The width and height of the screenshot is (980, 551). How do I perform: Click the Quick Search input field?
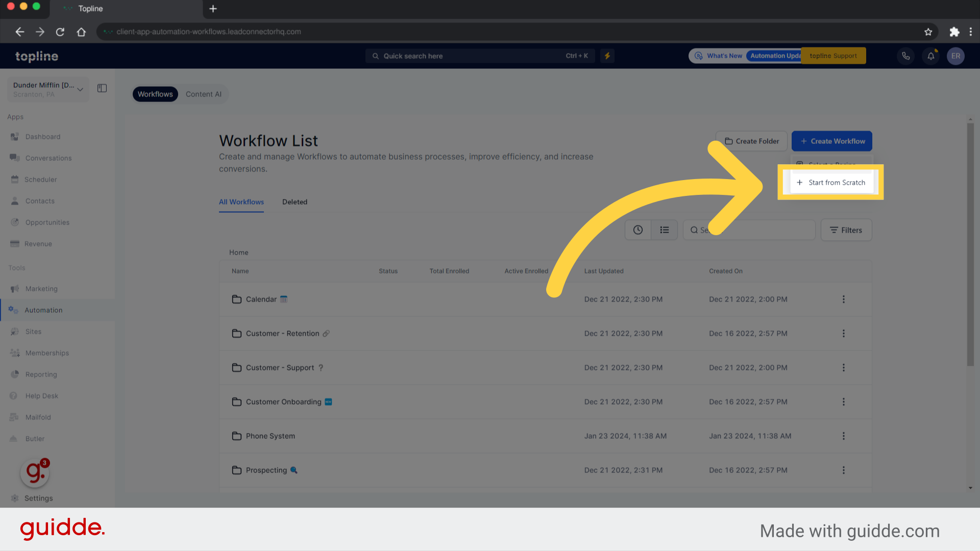(481, 55)
